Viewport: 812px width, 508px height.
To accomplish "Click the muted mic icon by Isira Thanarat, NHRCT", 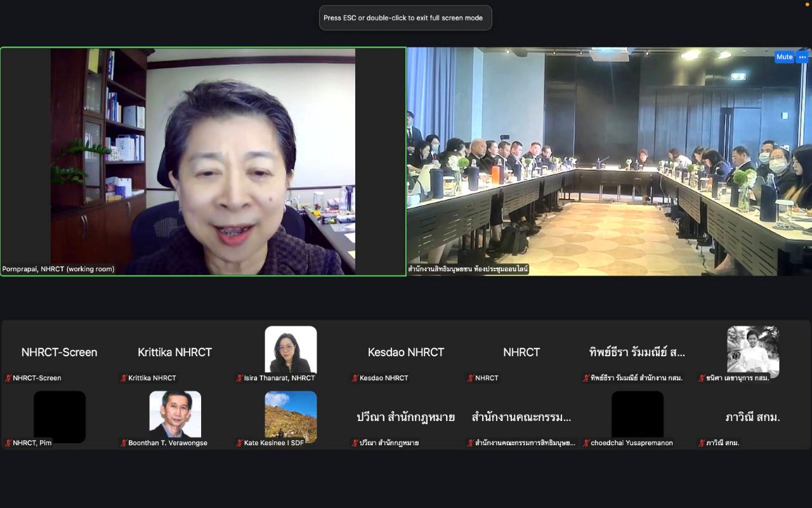I will [240, 378].
